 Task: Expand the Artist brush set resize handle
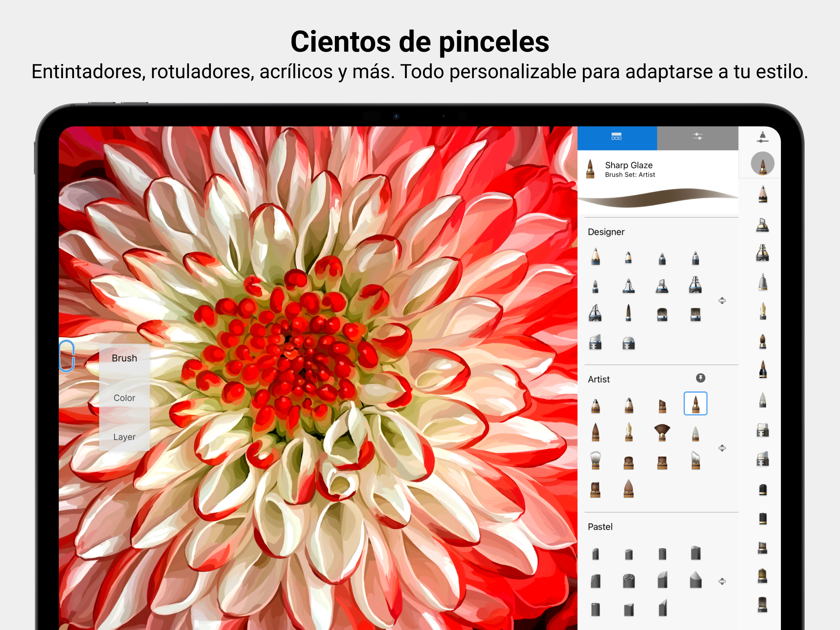point(722,448)
